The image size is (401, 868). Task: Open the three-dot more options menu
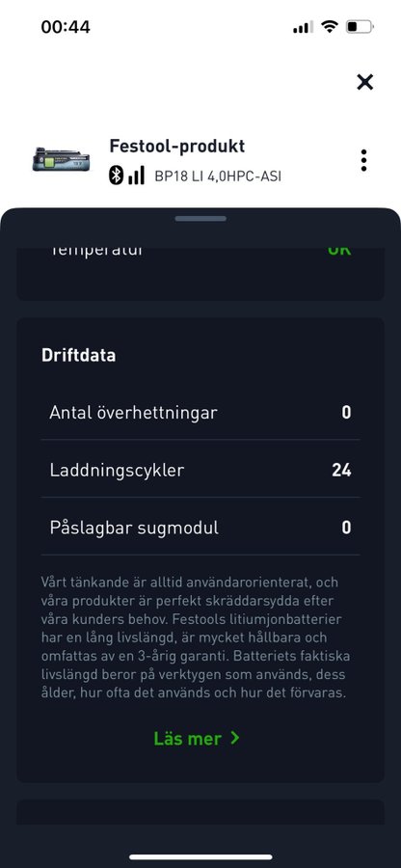click(x=363, y=160)
